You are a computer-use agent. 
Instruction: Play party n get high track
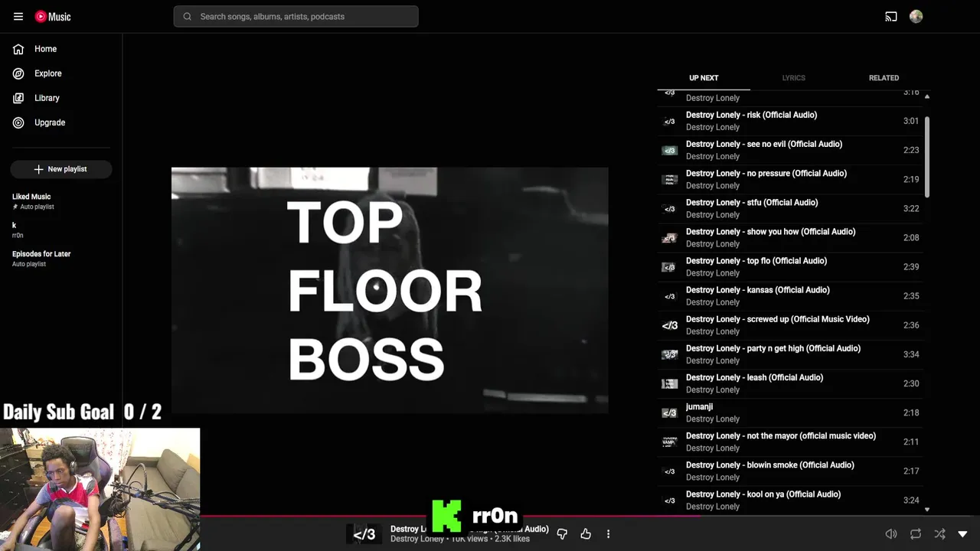[x=790, y=354]
